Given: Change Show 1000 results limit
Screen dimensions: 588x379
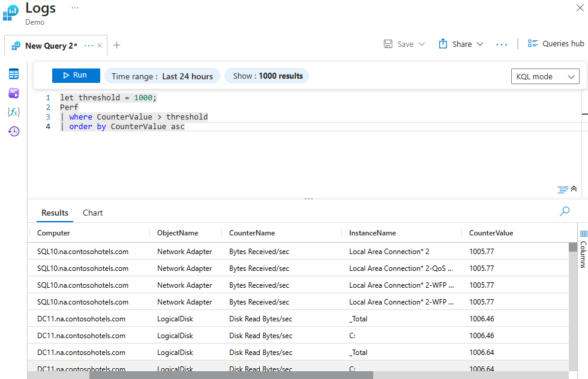Looking at the screenshot, I should click(268, 76).
